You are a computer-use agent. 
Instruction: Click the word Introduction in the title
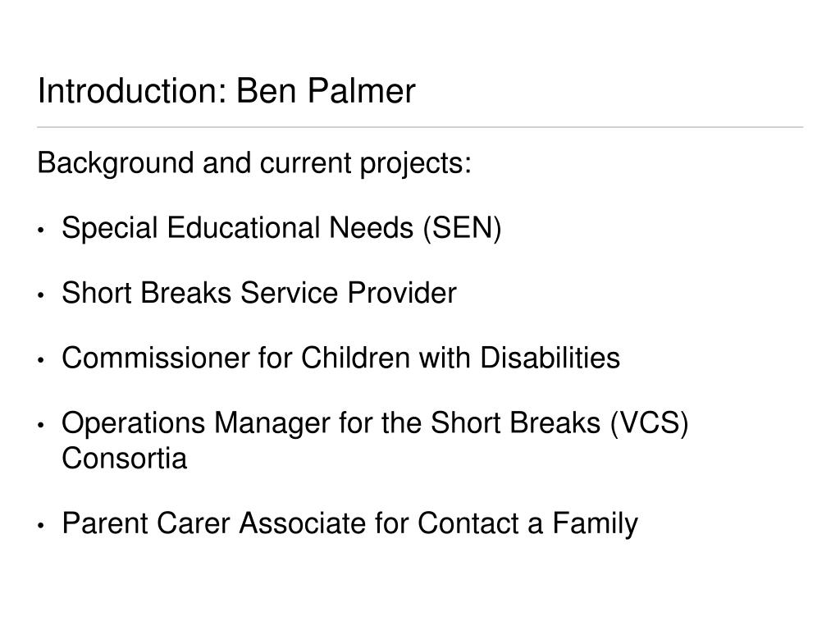pyautogui.click(x=133, y=90)
